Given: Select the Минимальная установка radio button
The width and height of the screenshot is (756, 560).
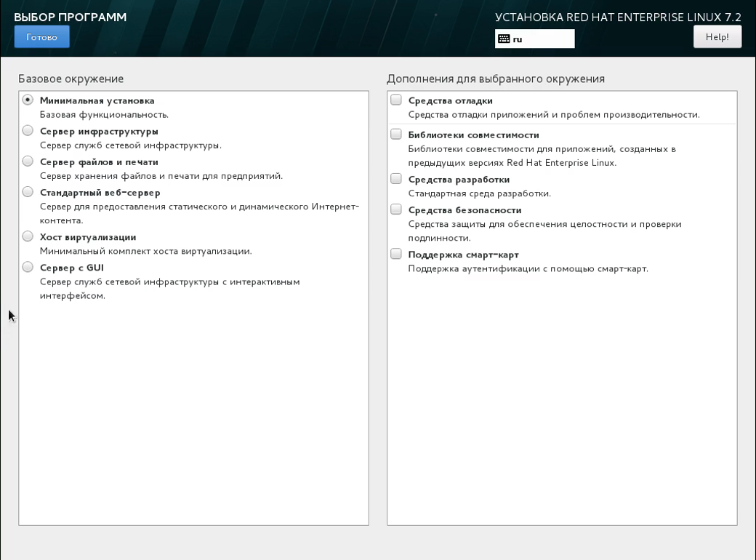Looking at the screenshot, I should tap(28, 100).
